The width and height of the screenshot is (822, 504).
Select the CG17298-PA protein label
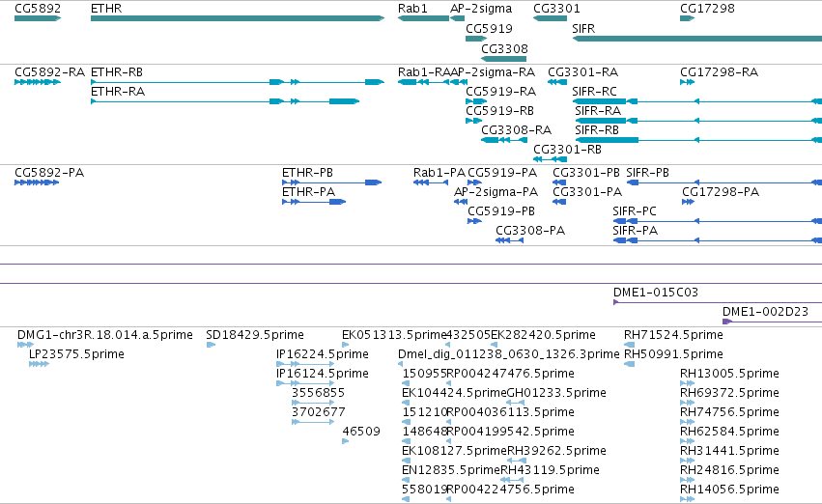pos(721,192)
